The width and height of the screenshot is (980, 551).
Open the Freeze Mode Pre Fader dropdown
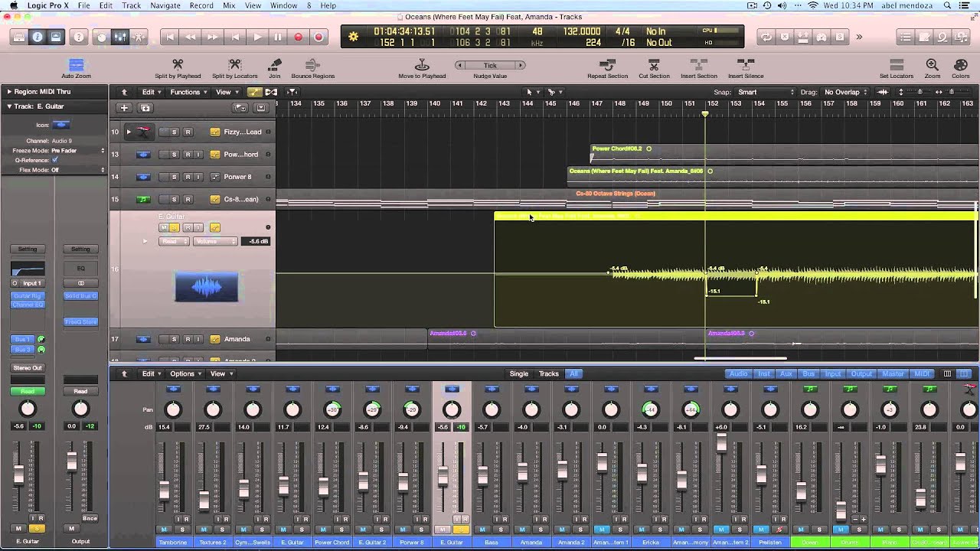tap(77, 151)
